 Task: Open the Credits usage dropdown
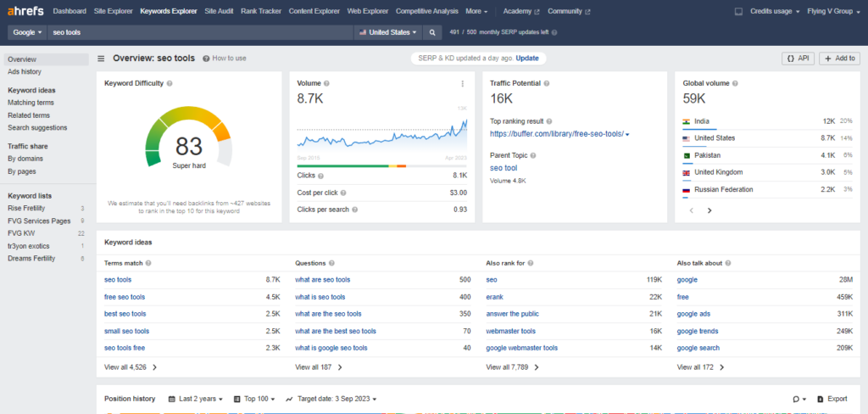pyautogui.click(x=775, y=11)
